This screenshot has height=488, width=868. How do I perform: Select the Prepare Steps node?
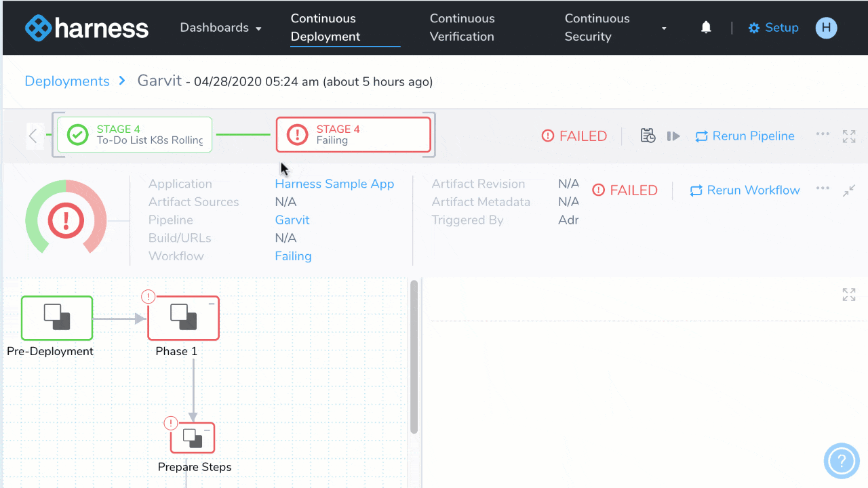pyautogui.click(x=193, y=437)
